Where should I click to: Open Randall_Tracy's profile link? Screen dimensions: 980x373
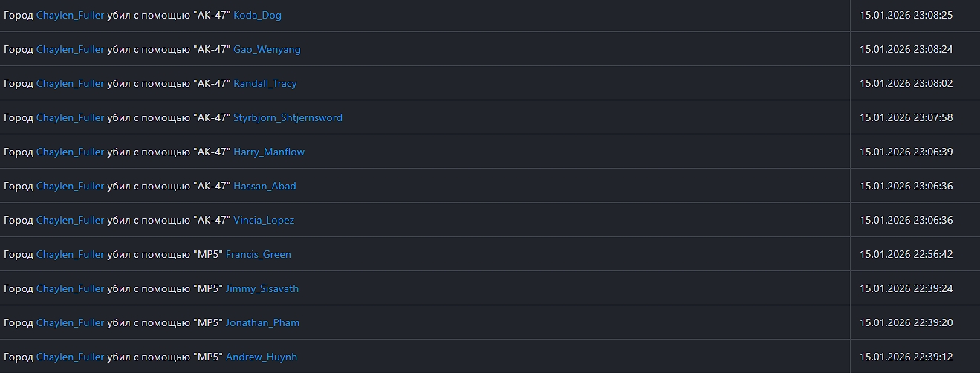click(265, 83)
